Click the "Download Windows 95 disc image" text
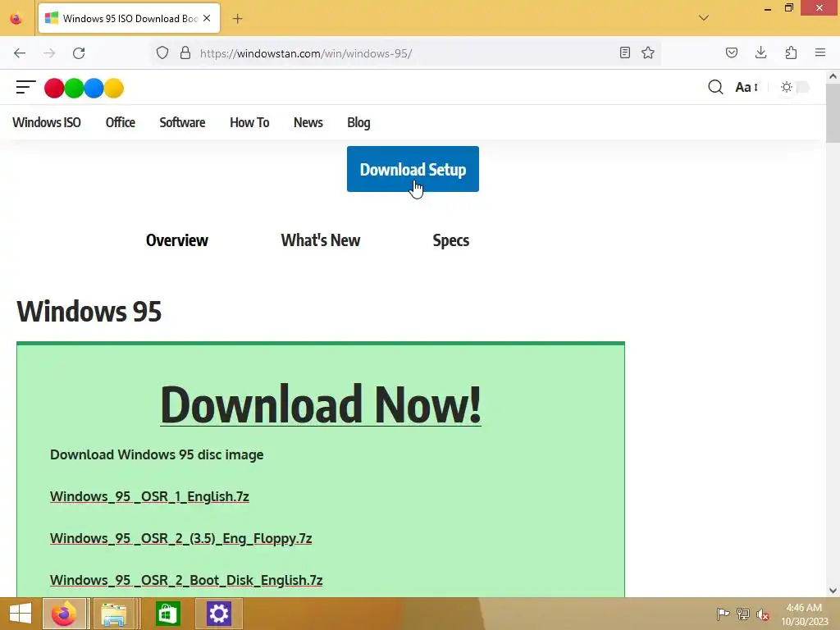 coord(157,454)
